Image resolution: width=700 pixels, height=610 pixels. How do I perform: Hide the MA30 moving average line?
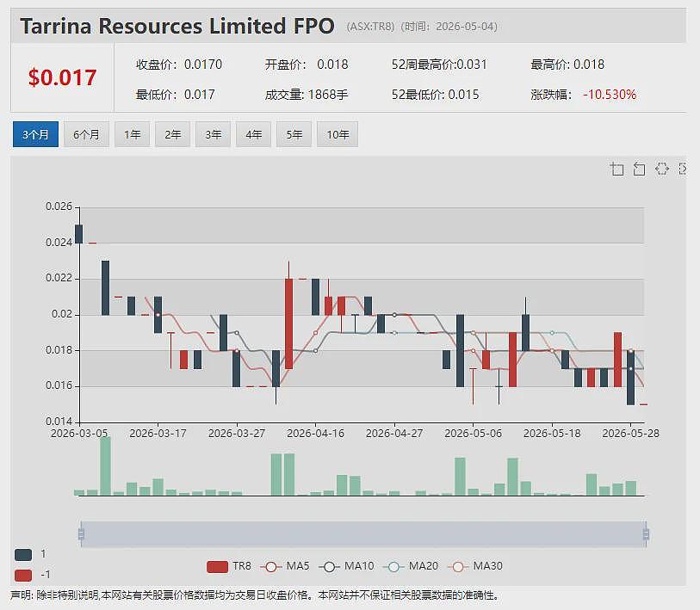[x=475, y=566]
